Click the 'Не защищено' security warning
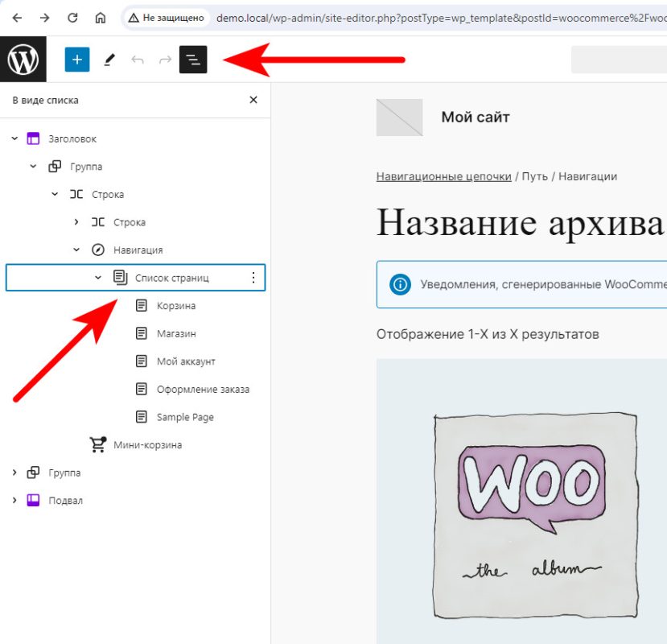 click(167, 18)
